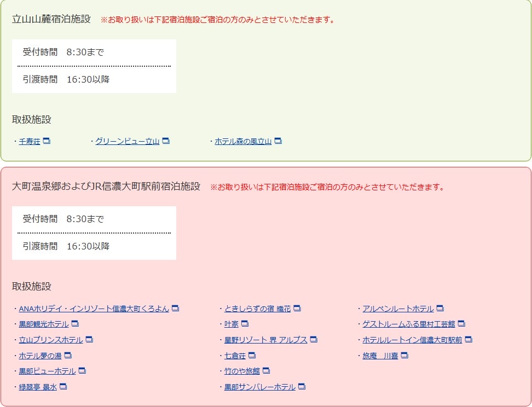Image resolution: width=532 pixels, height=407 pixels.
Task: Click new-window icon beside ゲストルームふる里村工芸館
Action: coord(461,323)
